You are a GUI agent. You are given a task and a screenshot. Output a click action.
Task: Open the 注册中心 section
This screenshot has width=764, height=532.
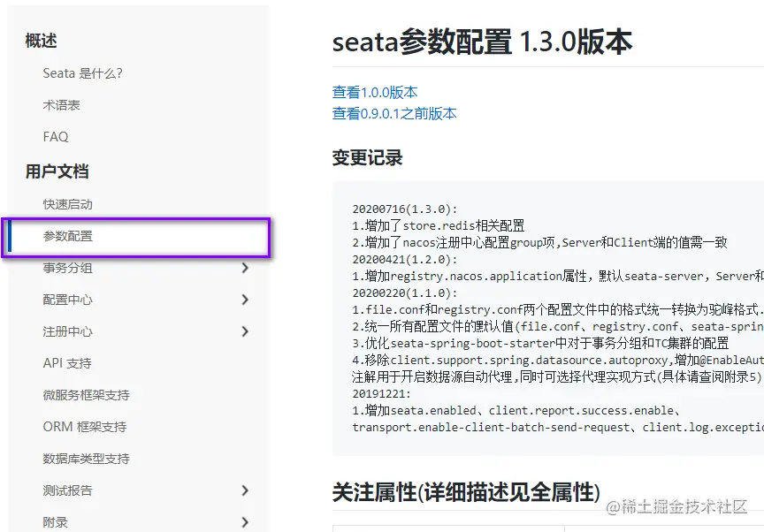68,331
